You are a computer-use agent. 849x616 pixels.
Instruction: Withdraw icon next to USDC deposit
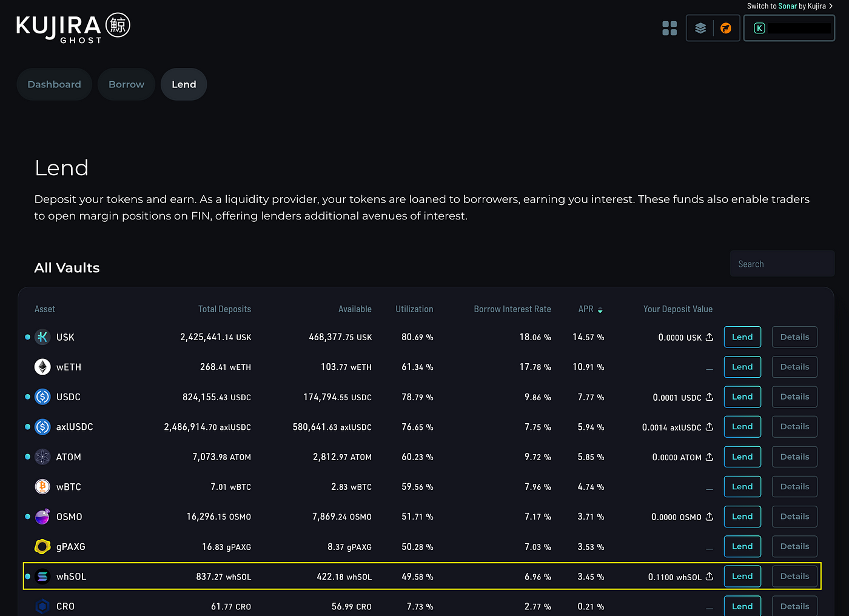pos(710,397)
